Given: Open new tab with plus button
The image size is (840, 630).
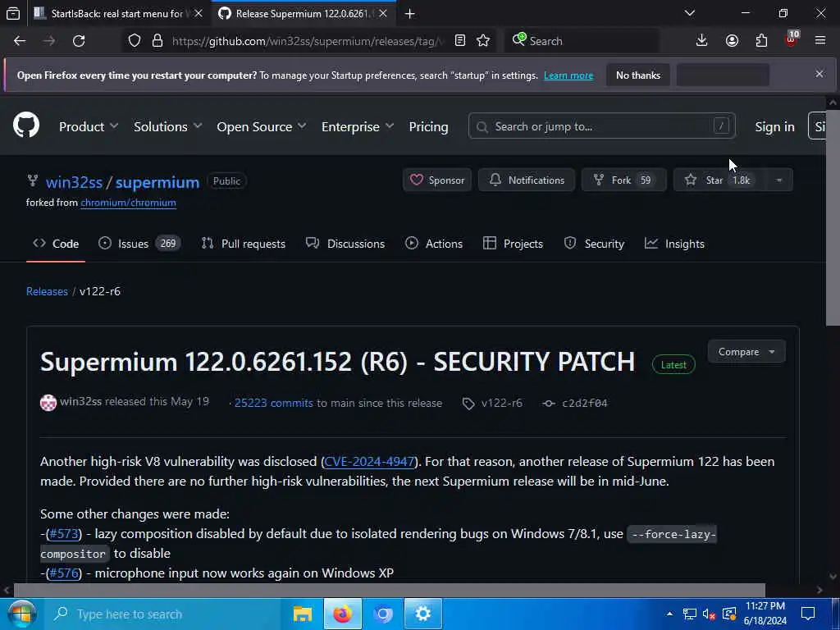Looking at the screenshot, I should tap(410, 14).
